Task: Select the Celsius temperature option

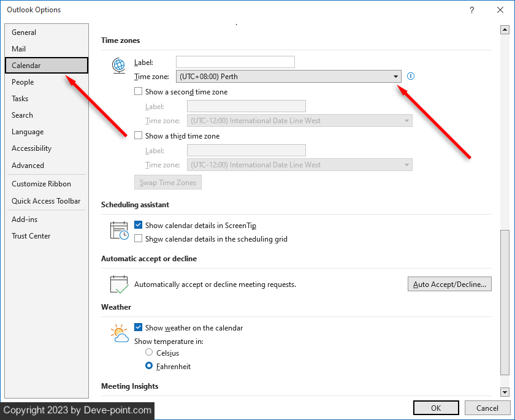Action: pos(149,353)
